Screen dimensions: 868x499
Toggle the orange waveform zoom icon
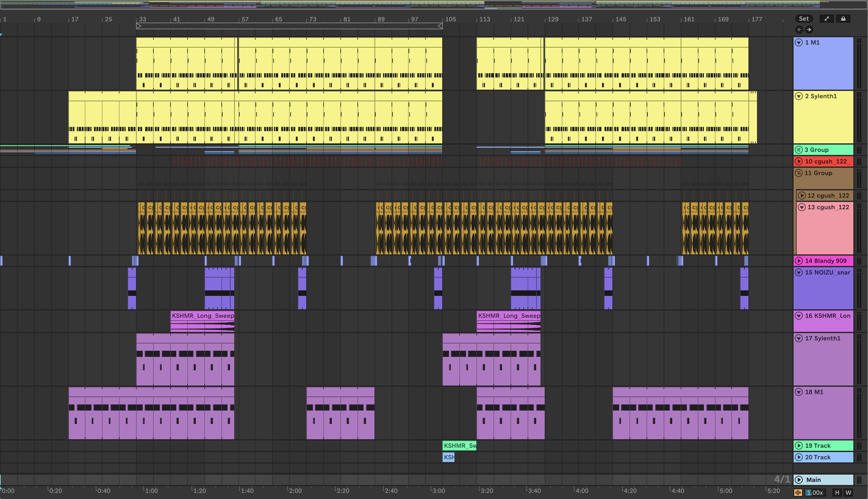point(798,493)
